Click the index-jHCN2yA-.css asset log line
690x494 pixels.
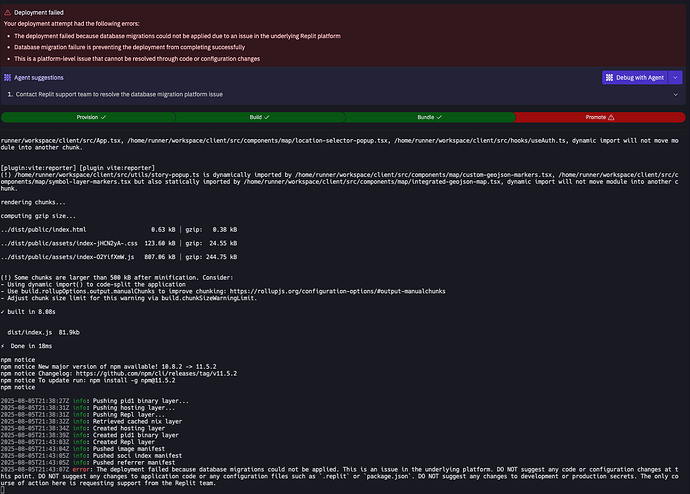[x=119, y=243]
